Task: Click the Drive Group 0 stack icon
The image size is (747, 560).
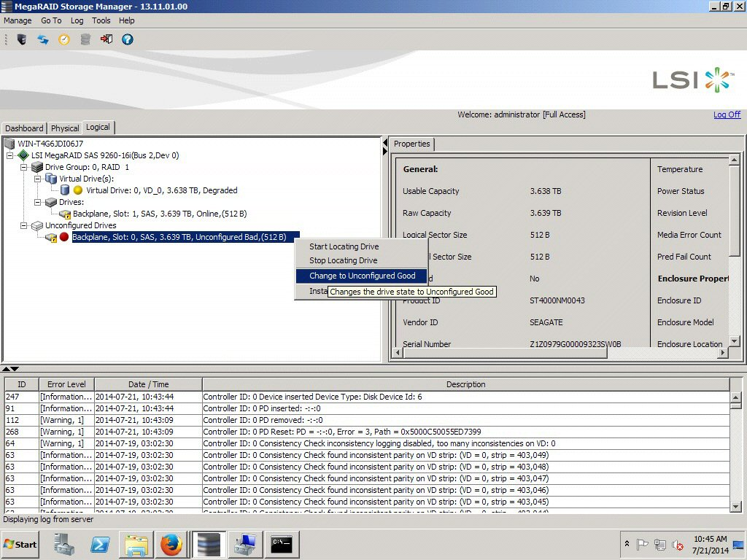Action: [x=36, y=167]
